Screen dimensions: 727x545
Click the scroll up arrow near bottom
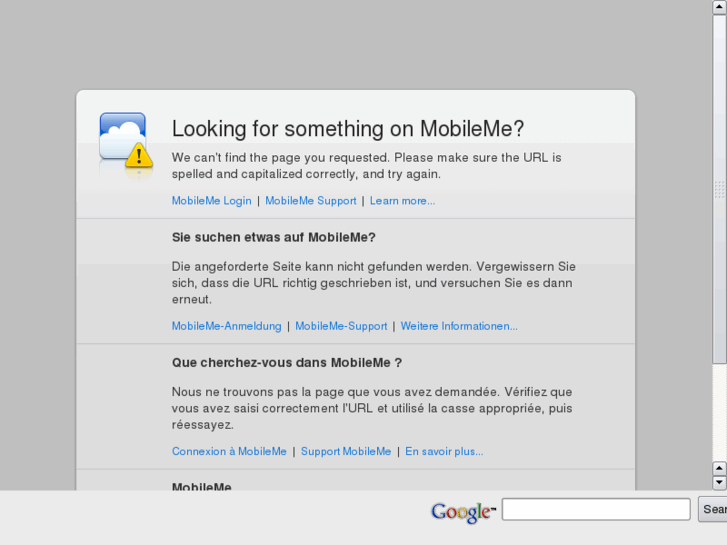click(719, 468)
